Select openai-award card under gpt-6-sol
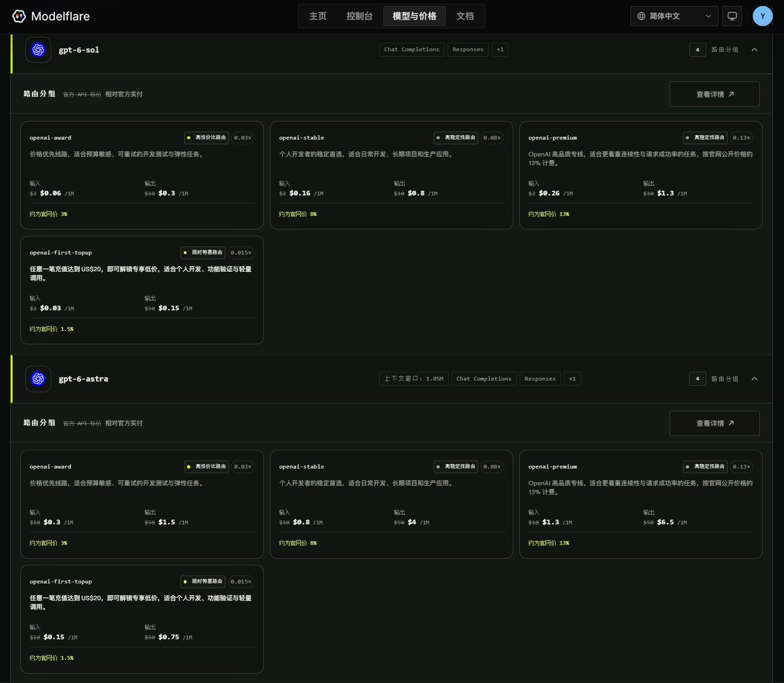 pyautogui.click(x=142, y=175)
